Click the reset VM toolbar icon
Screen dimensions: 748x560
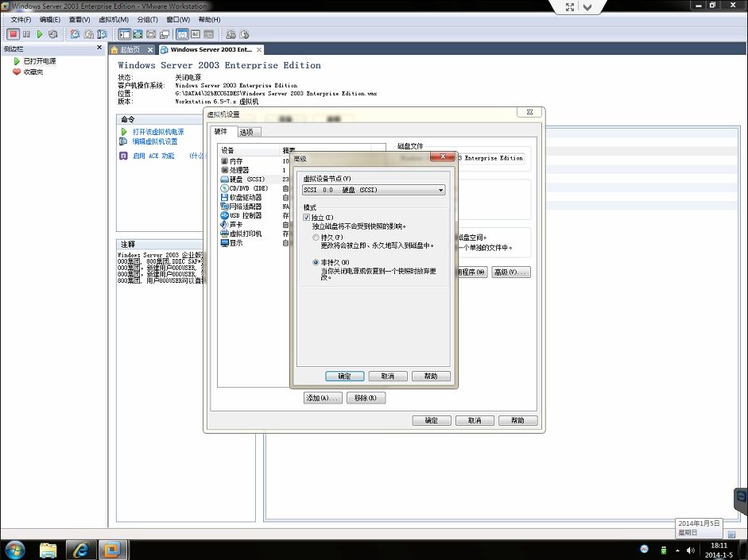53,34
